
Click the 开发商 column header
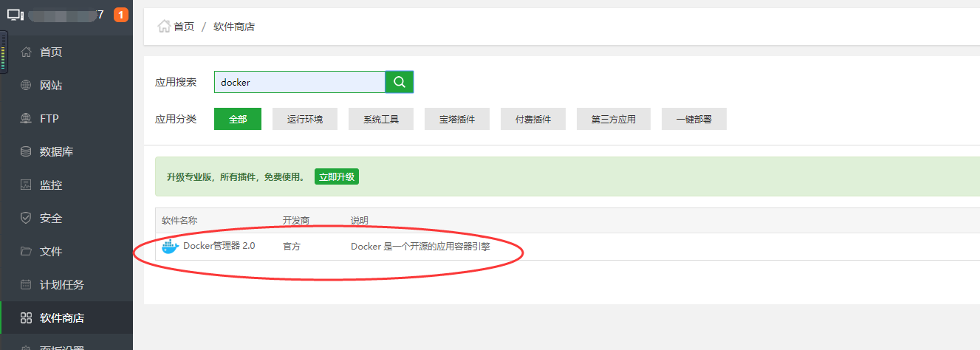[x=296, y=221]
